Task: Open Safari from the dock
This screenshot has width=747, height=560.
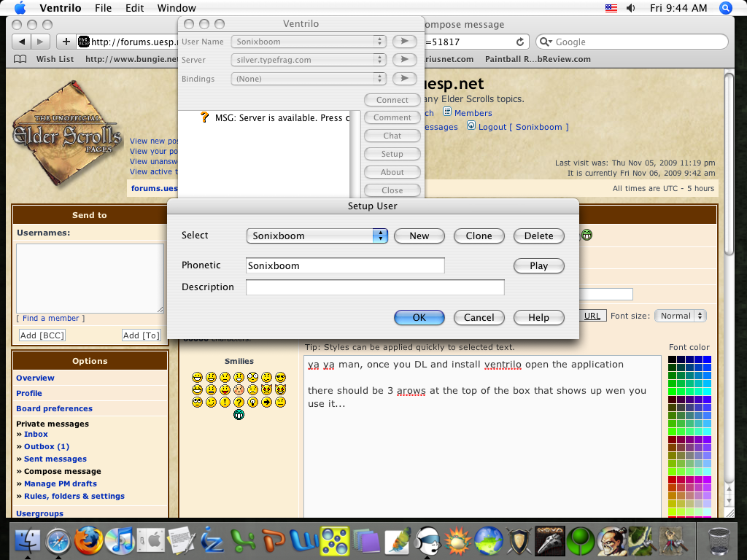Action: [x=57, y=541]
